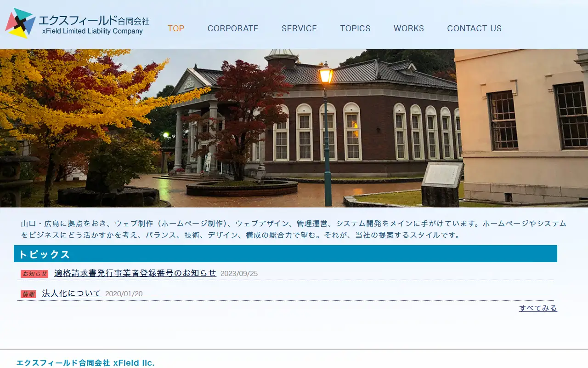Open the TOP menu item
This screenshot has width=588, height=368.
click(176, 29)
